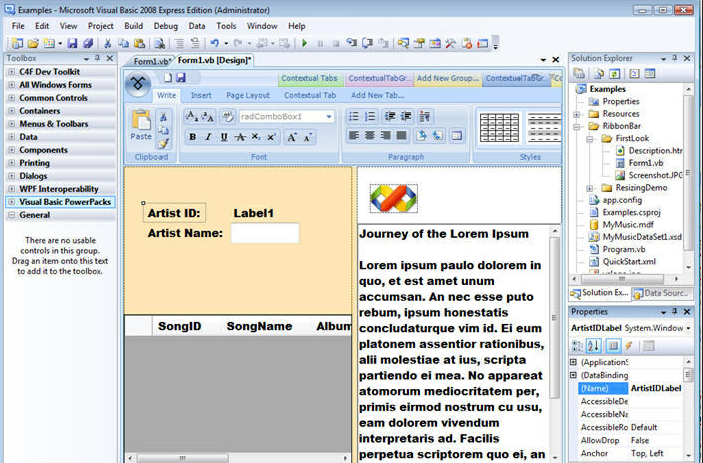Click the round ribbon application button
The height and width of the screenshot is (463, 703).
click(138, 84)
